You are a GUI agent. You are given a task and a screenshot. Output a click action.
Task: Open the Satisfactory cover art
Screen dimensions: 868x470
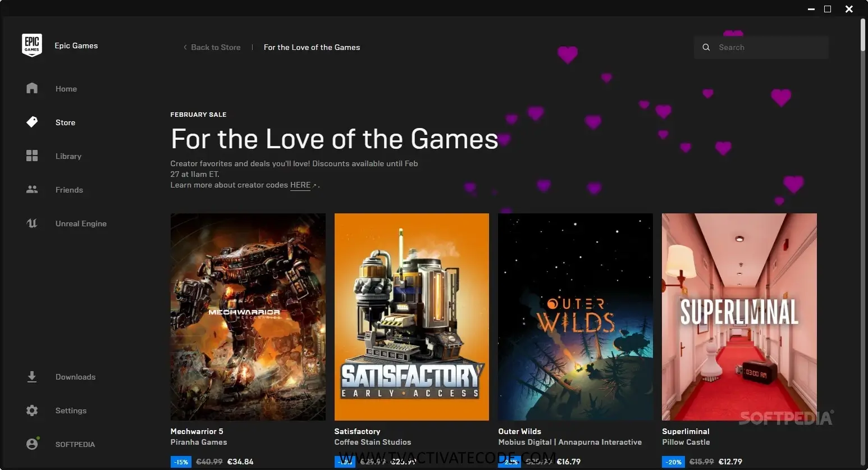click(x=412, y=317)
